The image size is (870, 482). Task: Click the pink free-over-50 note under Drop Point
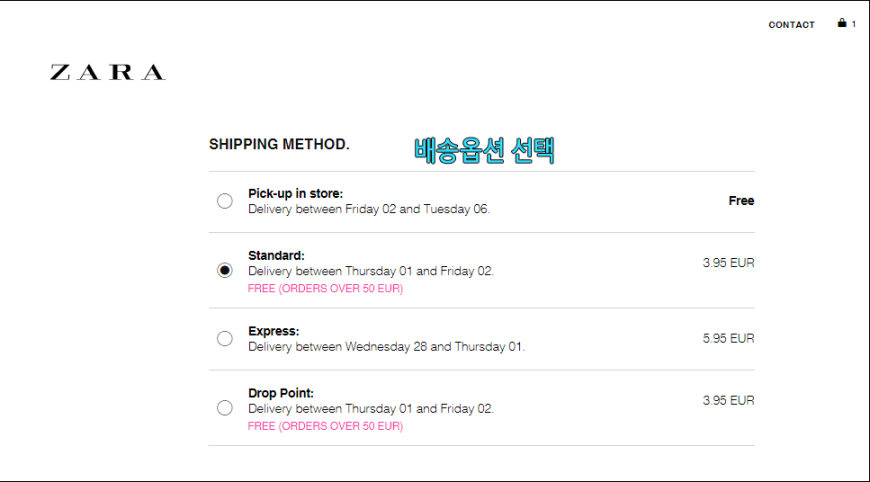pos(325,426)
